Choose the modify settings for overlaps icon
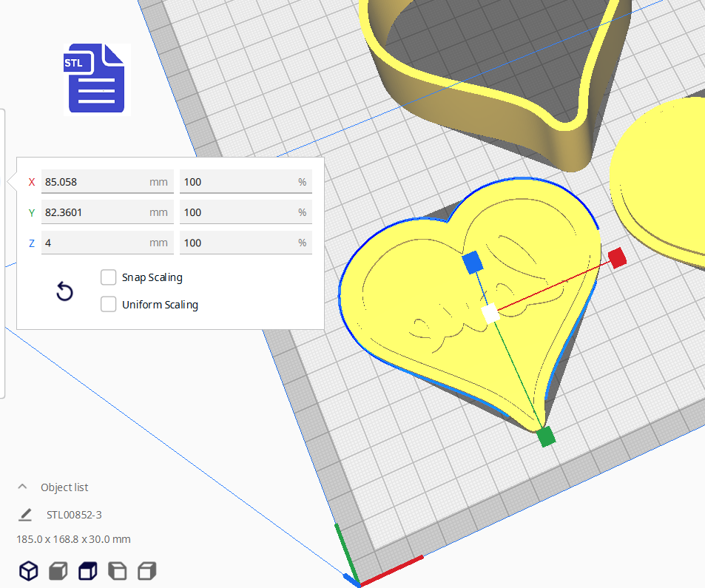Viewport: 705px width, 588px height. [x=87, y=571]
